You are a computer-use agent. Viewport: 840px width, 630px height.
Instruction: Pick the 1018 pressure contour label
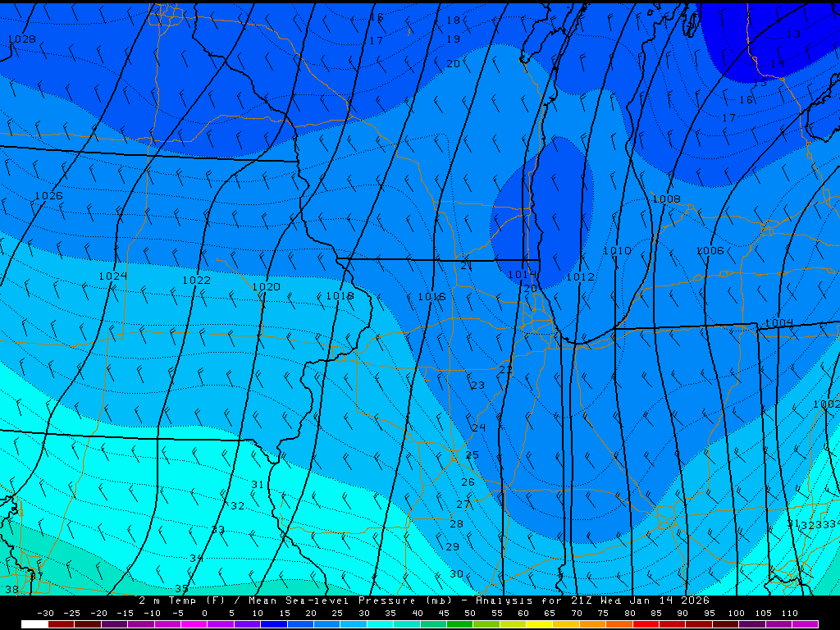pos(340,295)
